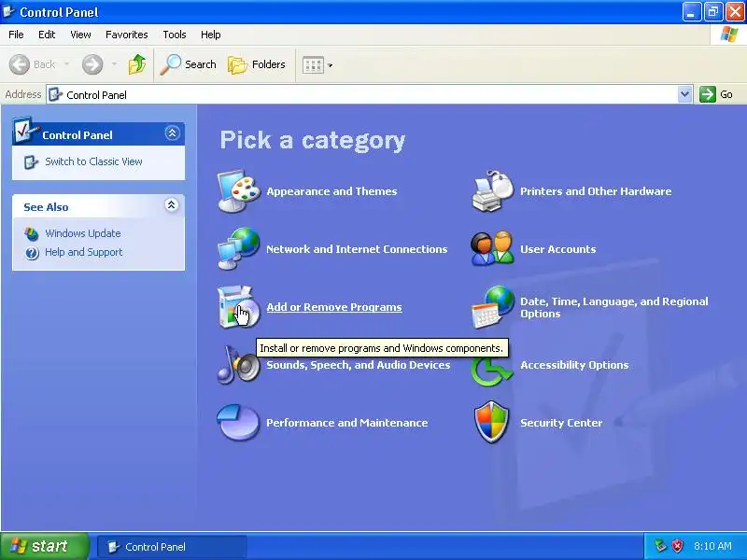
Task: Open the Accessibility Options link
Action: coord(574,365)
